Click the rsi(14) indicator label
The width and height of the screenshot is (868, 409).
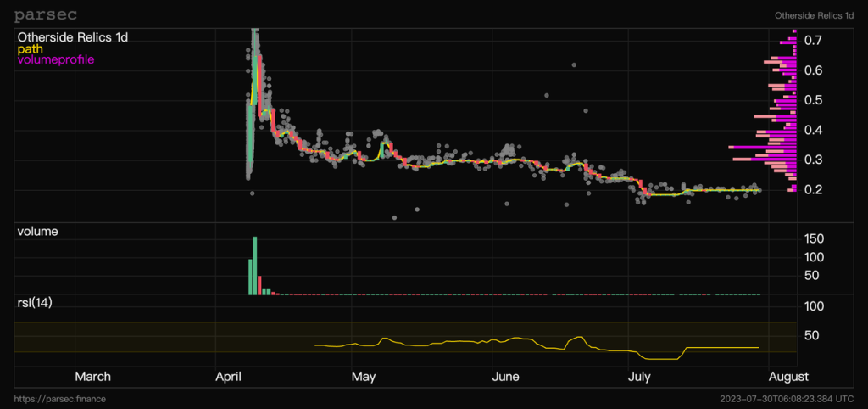35,303
